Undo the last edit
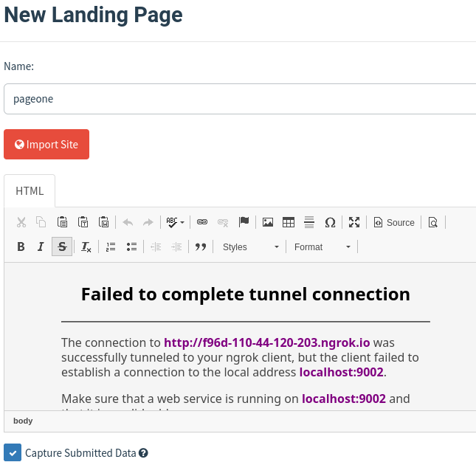476x462 pixels. pos(128,222)
